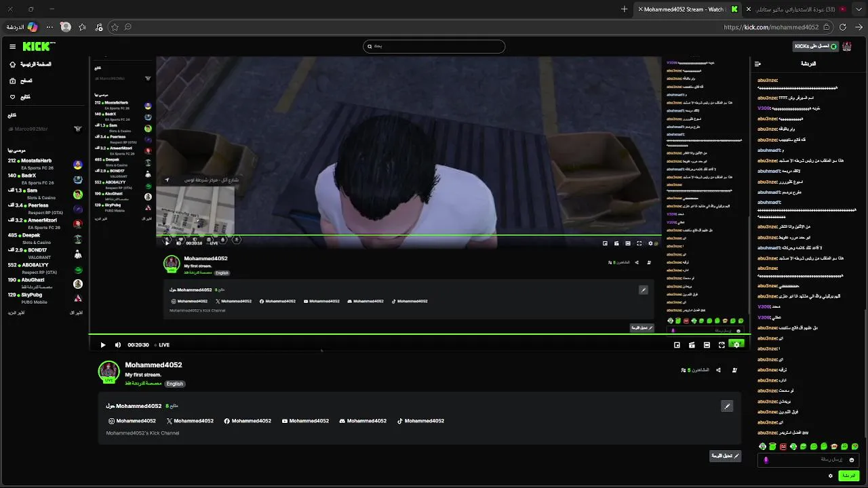Screen dimensions: 868x488
Task: Open Sam Slots & Casino channel
Action: (x=45, y=194)
